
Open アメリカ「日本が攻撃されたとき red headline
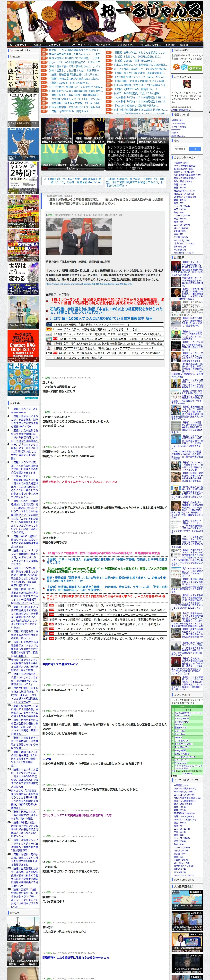point(106,597)
